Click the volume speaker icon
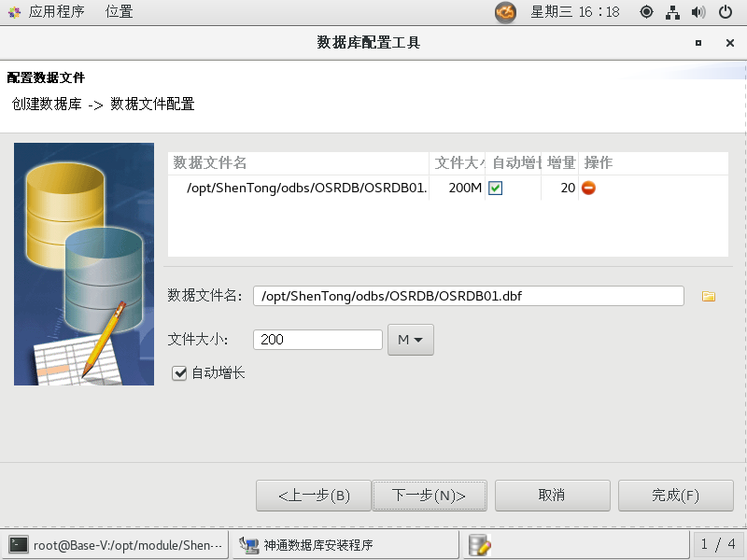The width and height of the screenshot is (747, 560). coord(698,12)
